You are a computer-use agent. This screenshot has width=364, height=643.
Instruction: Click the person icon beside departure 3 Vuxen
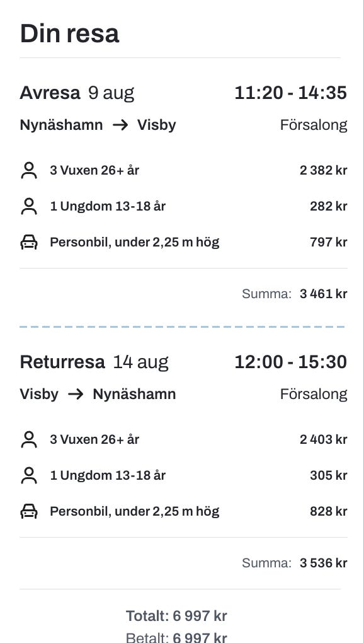coord(29,170)
